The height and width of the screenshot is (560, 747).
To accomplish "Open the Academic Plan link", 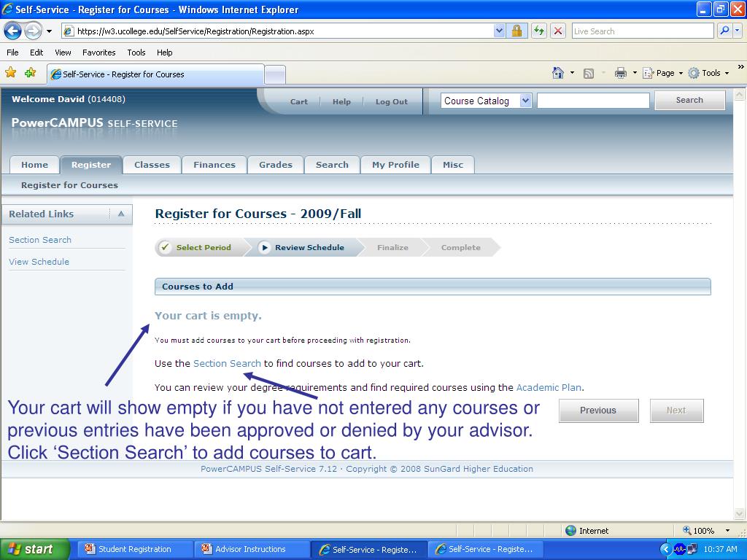I will [x=549, y=388].
